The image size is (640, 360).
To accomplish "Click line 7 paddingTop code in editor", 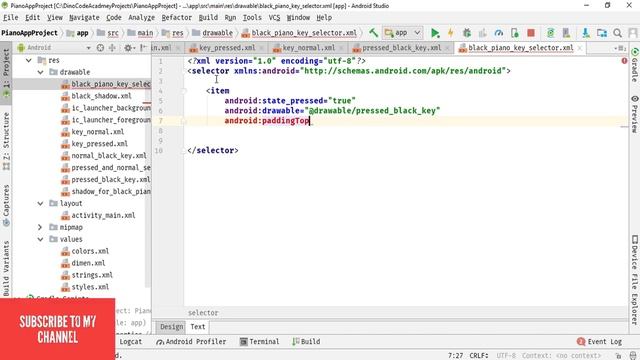I will pos(267,121).
